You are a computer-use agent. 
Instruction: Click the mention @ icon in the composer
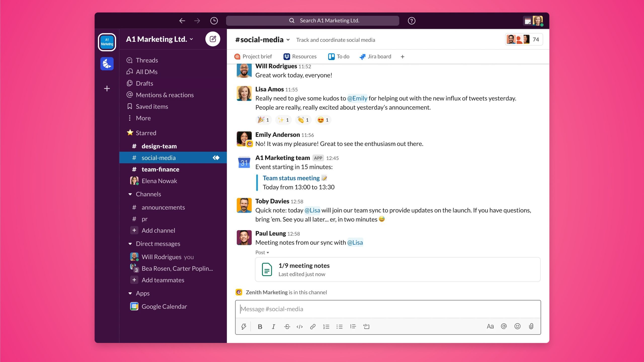click(x=504, y=326)
